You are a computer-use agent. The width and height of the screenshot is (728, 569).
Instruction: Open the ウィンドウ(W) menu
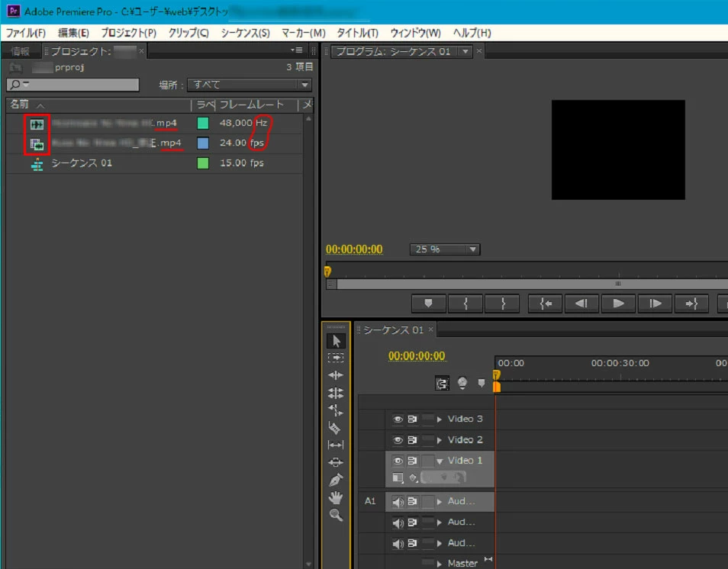pos(416,33)
